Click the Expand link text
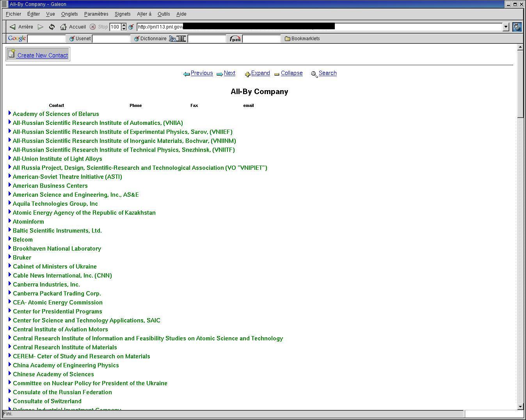This screenshot has width=526, height=420. 261,73
